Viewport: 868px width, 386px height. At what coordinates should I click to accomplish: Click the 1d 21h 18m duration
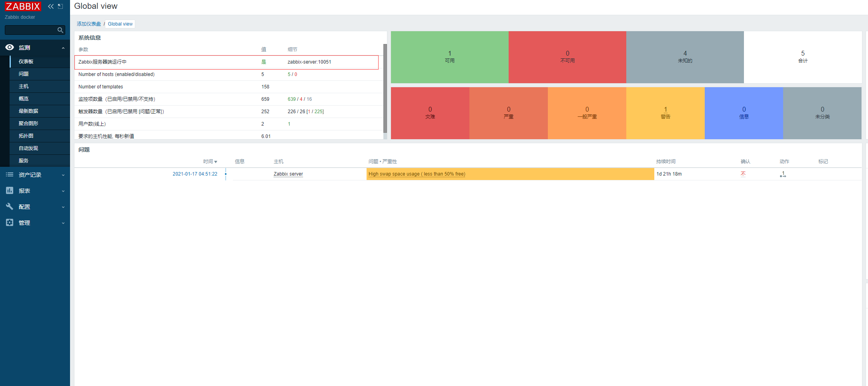click(669, 174)
